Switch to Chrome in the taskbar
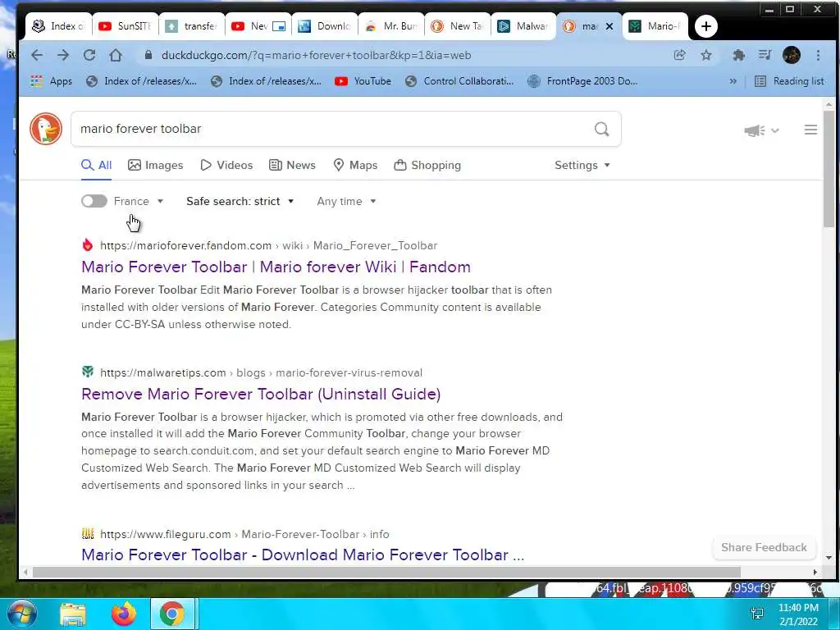 pos(172,614)
